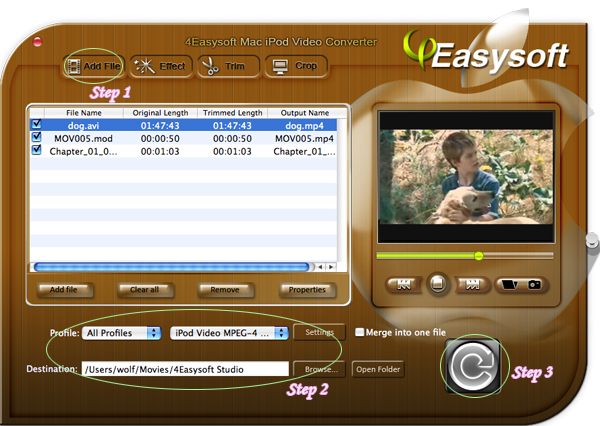Open the iPod Video MPEG-4 format dropdown

pos(229,333)
